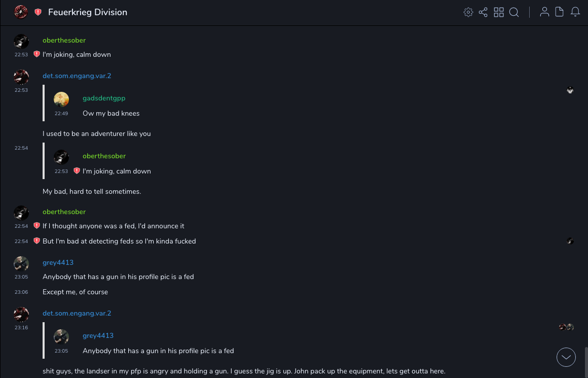Click the gadsdentgpp quoted username

click(104, 98)
